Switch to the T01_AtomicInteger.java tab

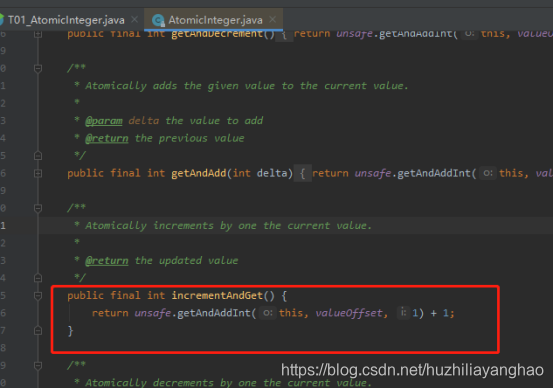[66, 20]
